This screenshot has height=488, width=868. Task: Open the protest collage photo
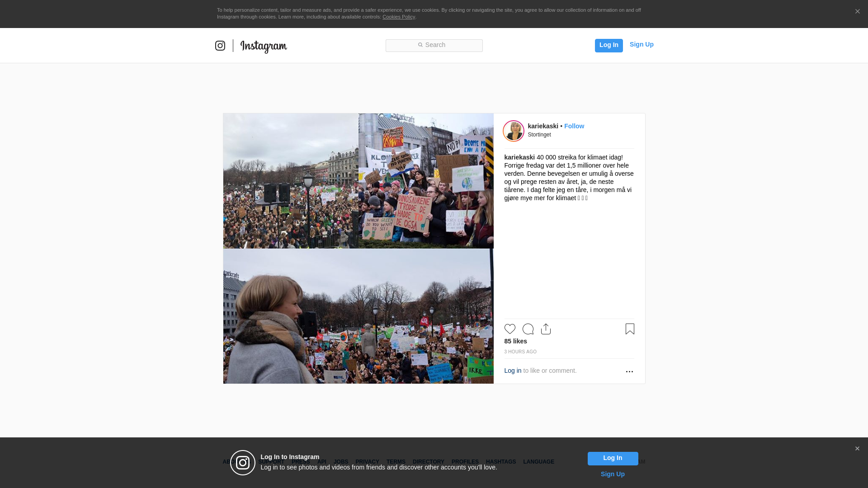359,249
